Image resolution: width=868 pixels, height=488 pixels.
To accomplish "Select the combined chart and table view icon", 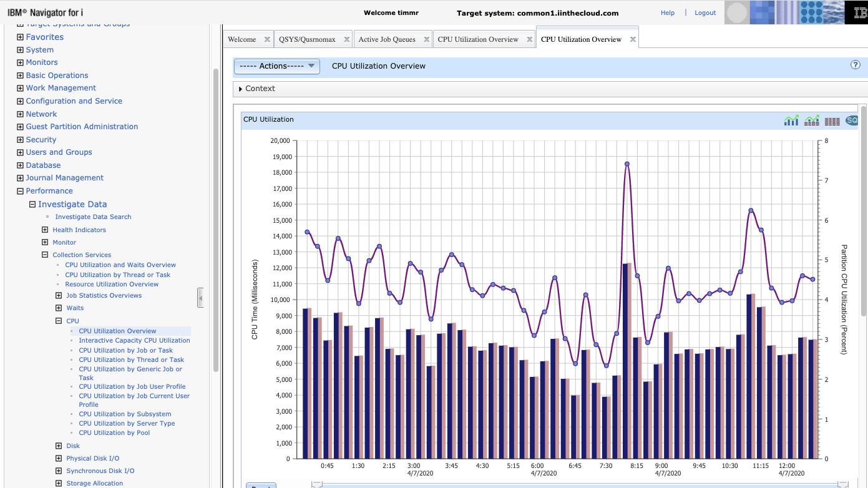I will pyautogui.click(x=812, y=120).
